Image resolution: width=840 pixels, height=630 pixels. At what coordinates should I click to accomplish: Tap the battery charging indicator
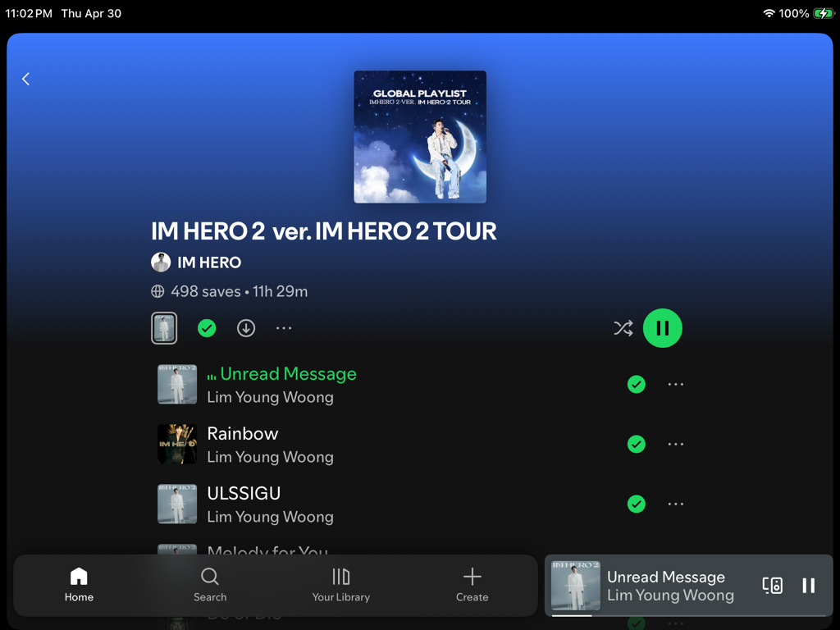824,13
